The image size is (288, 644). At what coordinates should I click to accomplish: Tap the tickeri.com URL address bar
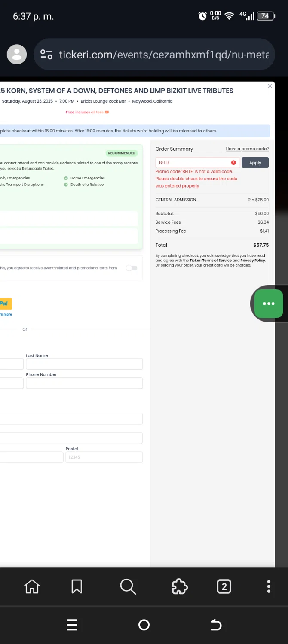click(x=154, y=55)
